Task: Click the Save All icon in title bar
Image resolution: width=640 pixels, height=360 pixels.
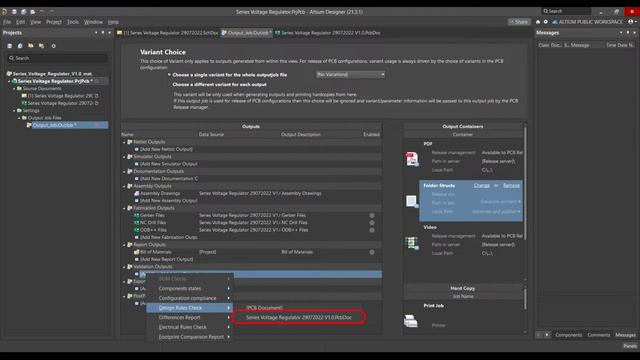Action: pos(23,11)
